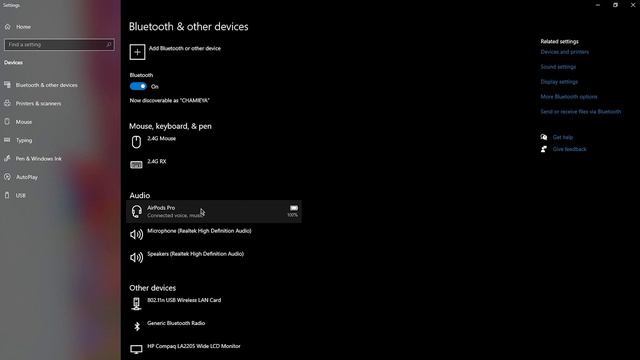Click the AirPods Pro headset icon

point(136,211)
